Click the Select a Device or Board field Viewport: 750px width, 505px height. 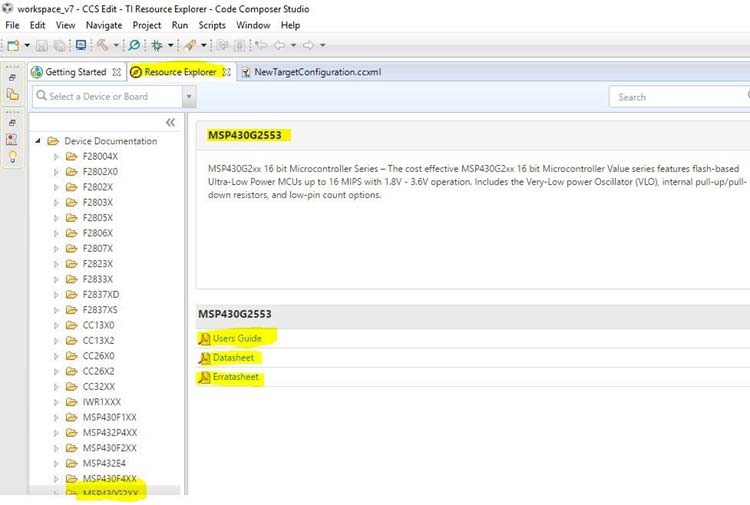point(108,97)
